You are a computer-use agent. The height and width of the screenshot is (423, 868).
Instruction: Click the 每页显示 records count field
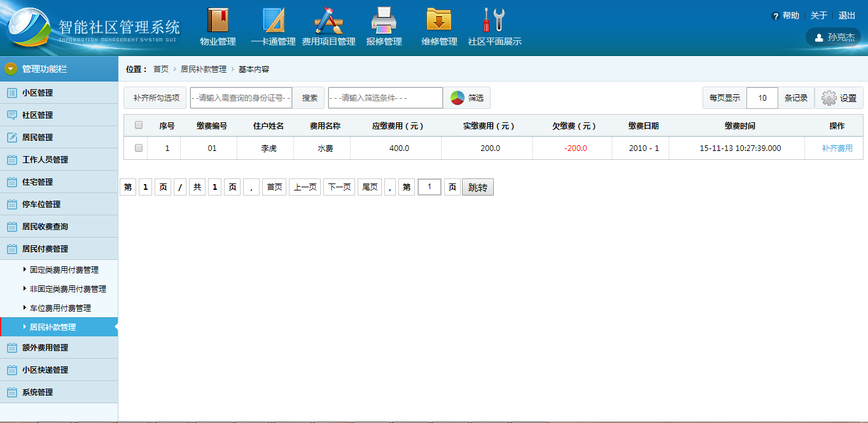tap(762, 98)
